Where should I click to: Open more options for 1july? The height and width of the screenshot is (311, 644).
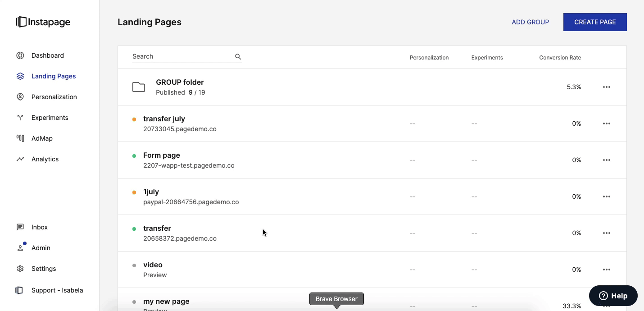(x=607, y=197)
